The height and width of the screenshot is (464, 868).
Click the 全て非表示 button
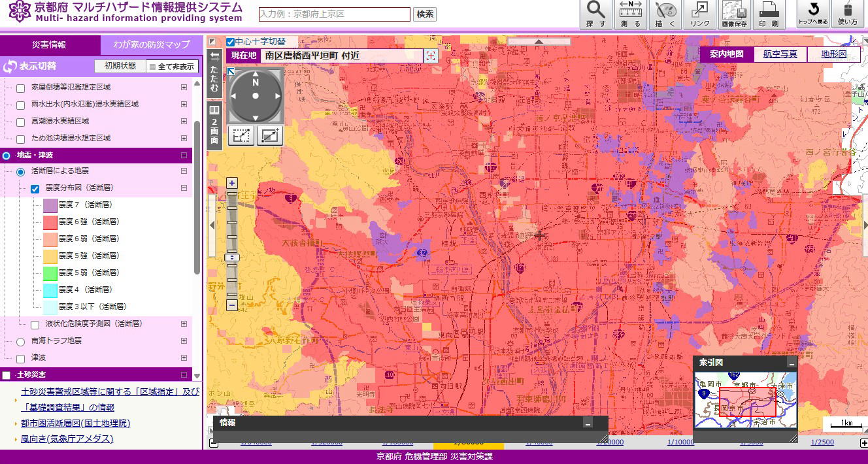(171, 67)
